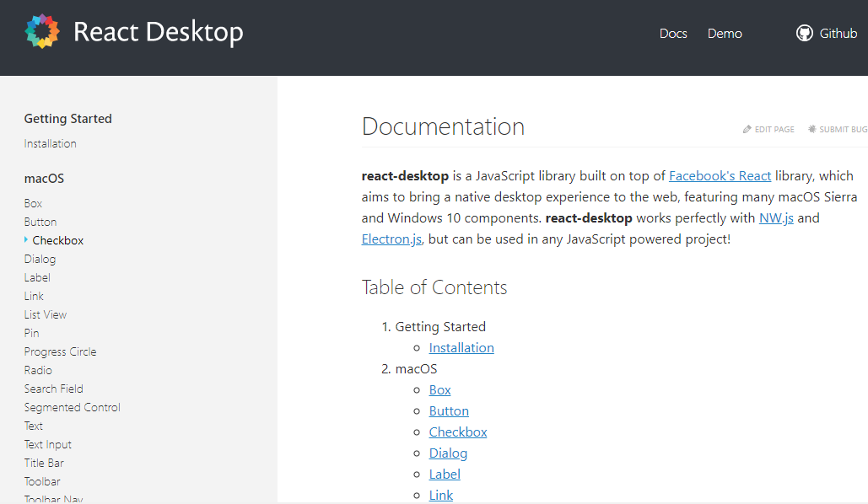Select Link in the sidebar
This screenshot has height=504, width=868.
(34, 296)
